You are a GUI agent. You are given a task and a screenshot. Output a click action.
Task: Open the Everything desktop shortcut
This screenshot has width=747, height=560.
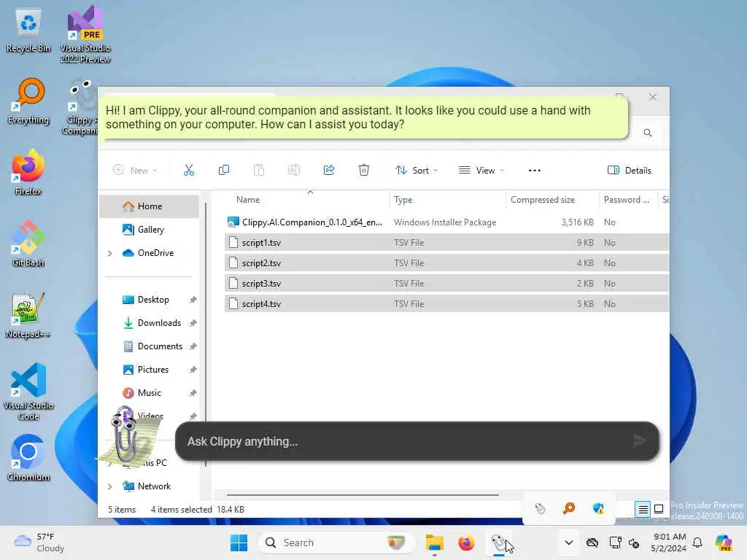pos(28,101)
